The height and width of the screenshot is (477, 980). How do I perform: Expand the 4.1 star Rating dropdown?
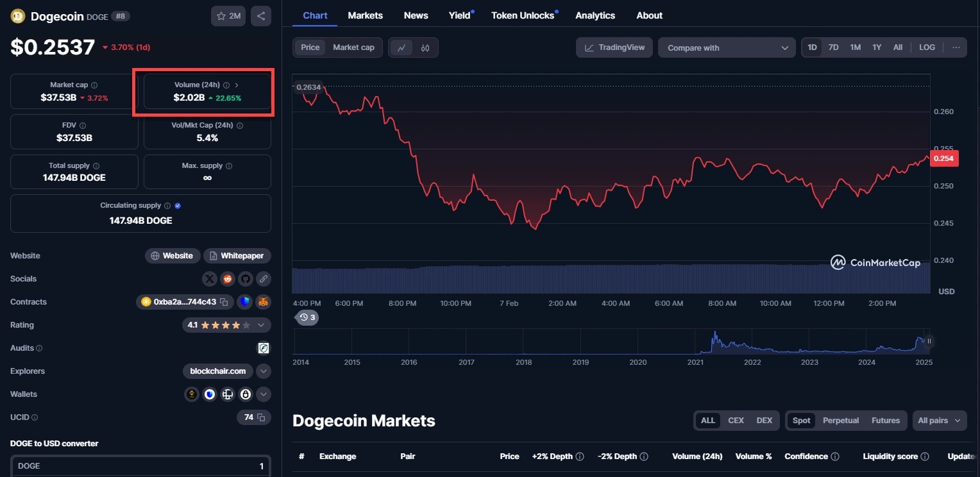pos(261,325)
